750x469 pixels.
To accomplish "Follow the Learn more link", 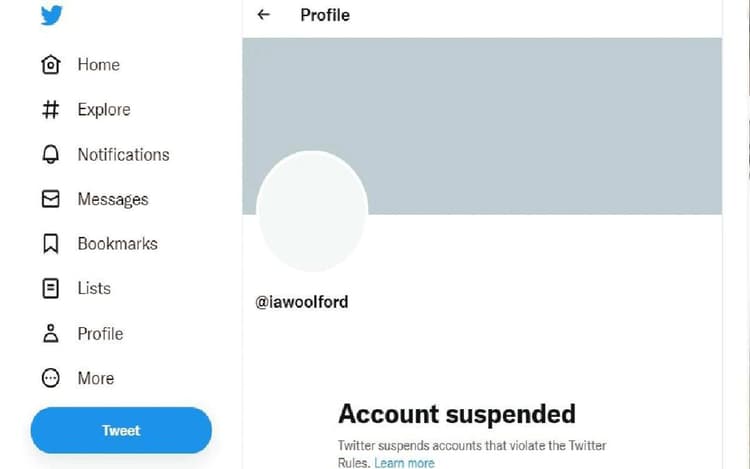I will tap(404, 463).
